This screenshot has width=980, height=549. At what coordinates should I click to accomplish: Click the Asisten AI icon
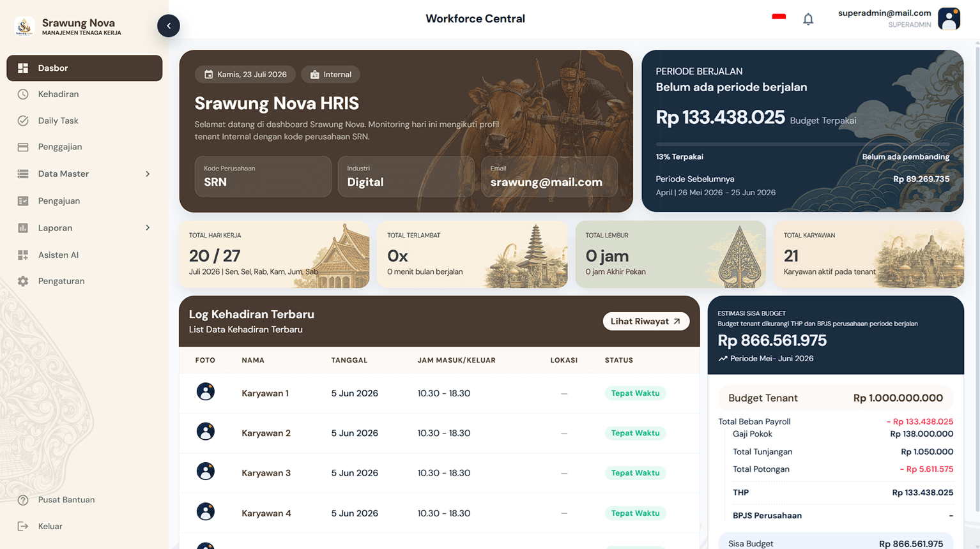(x=23, y=255)
